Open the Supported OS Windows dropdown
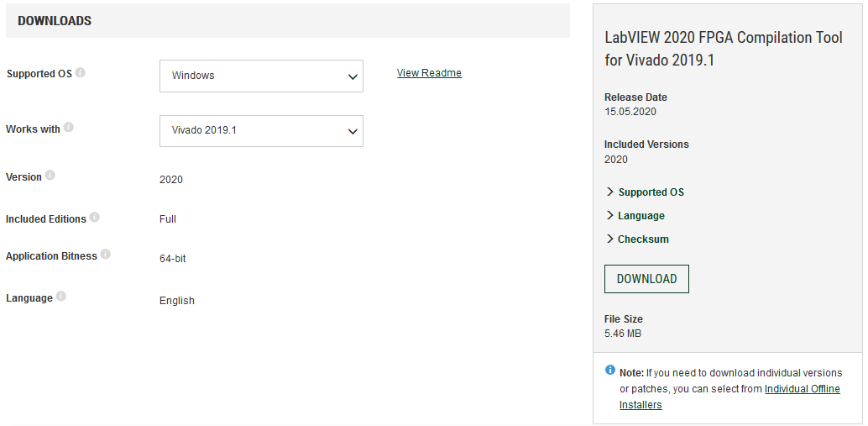Screen dimensions: 868x426 (x=261, y=76)
